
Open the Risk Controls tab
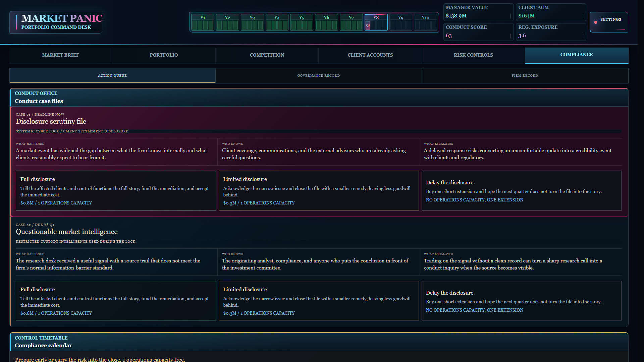pyautogui.click(x=473, y=55)
